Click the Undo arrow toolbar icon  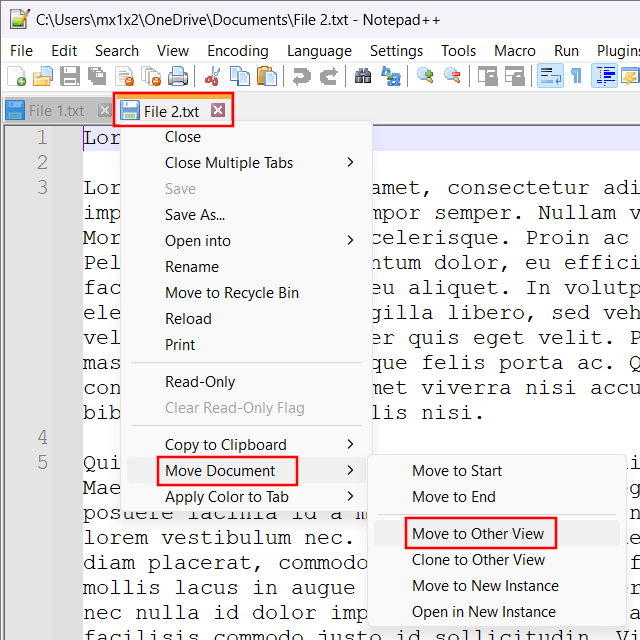[x=302, y=76]
